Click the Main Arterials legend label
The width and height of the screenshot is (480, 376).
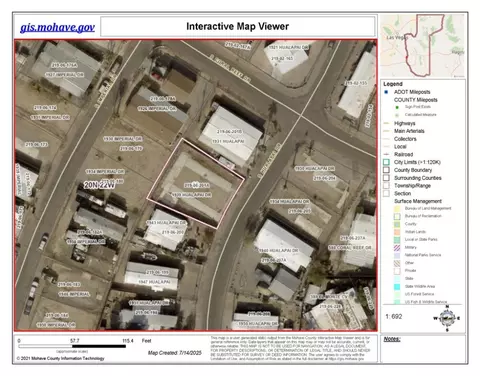(x=409, y=131)
